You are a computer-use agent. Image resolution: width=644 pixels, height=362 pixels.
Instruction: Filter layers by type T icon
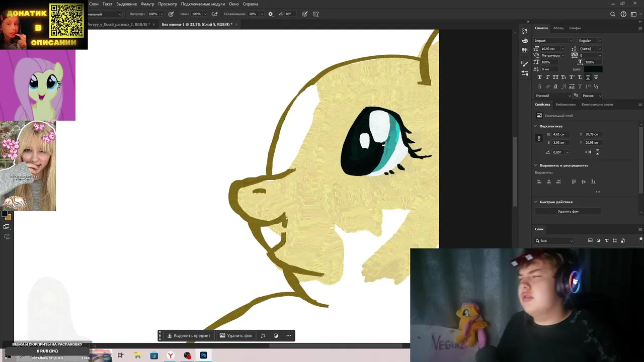(606, 241)
